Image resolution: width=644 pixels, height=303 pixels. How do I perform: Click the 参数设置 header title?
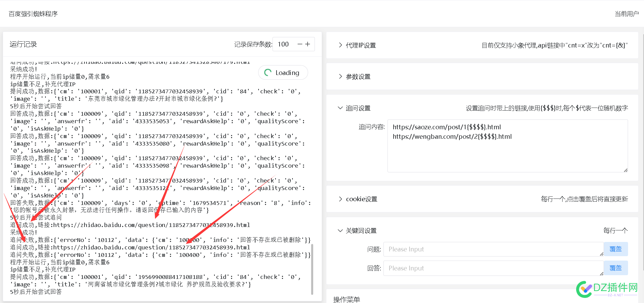pyautogui.click(x=358, y=77)
